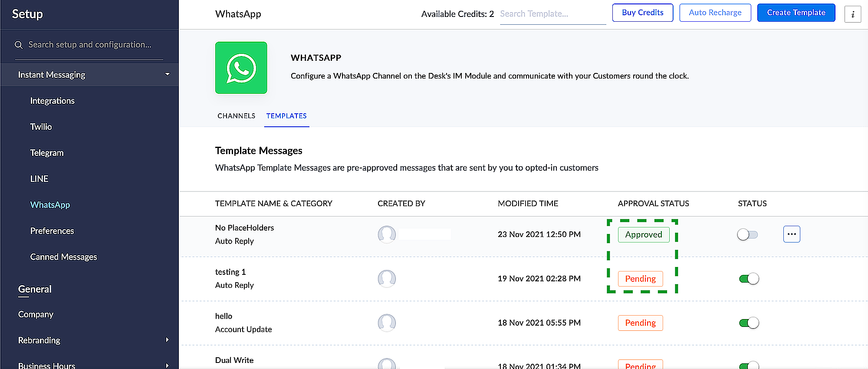The height and width of the screenshot is (369, 868).
Task: Click the hello template name
Action: 224,316
